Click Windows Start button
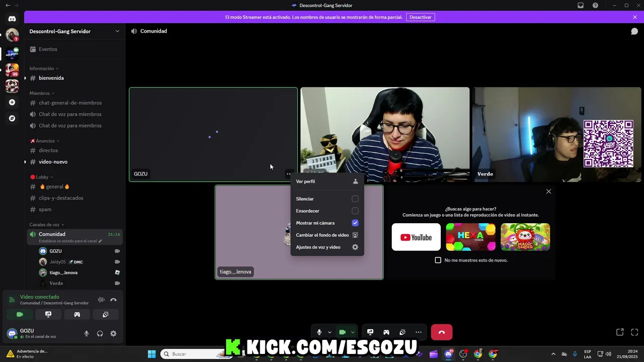 click(x=151, y=354)
